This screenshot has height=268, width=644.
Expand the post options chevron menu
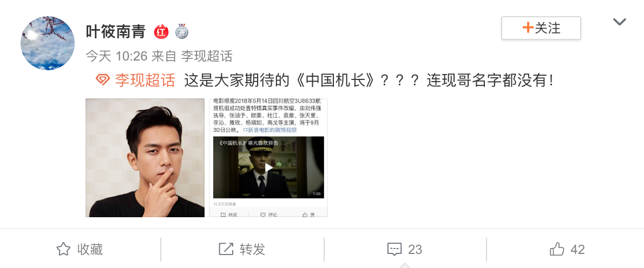tap(619, 22)
